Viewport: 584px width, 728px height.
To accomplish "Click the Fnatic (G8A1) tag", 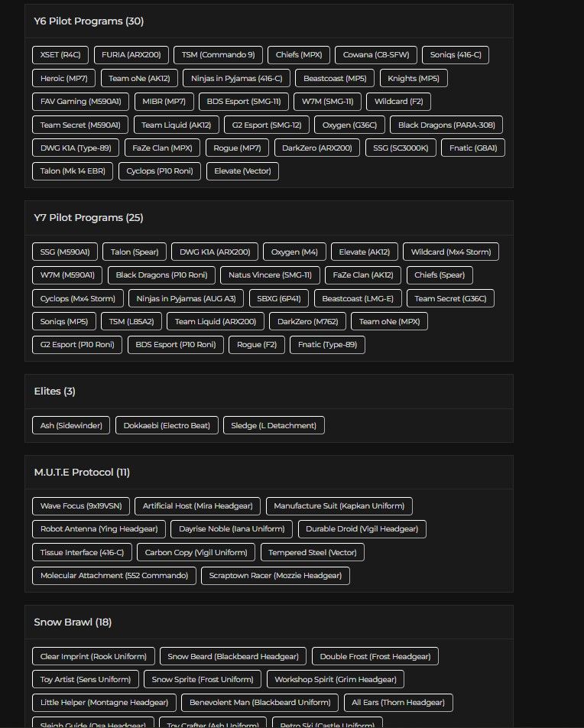I will tap(473, 148).
